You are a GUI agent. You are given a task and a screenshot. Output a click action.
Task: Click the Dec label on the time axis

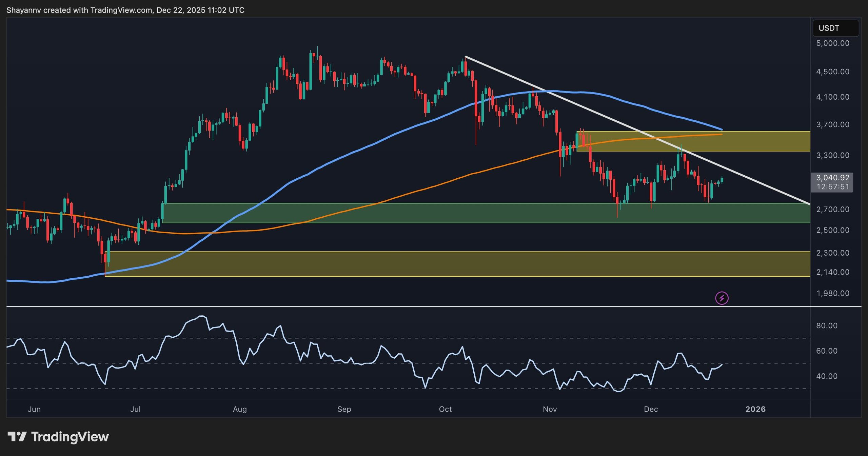click(x=651, y=409)
